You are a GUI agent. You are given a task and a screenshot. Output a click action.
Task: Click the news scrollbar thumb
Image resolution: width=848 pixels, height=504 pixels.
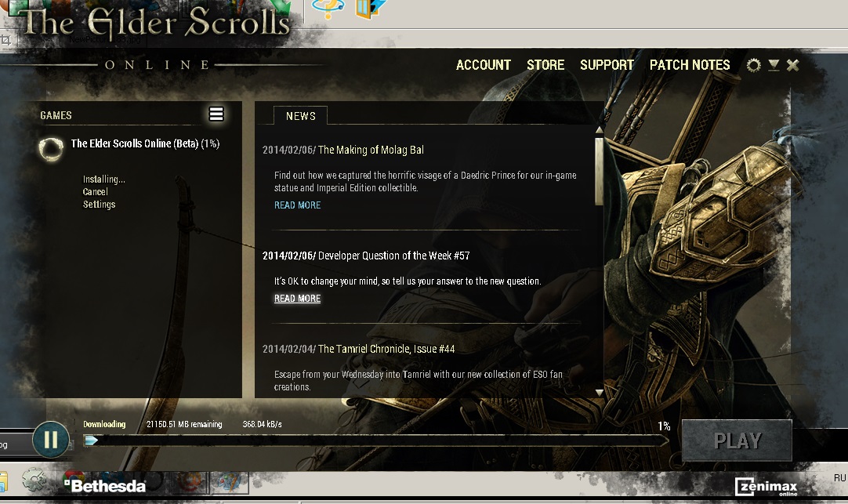point(600,171)
